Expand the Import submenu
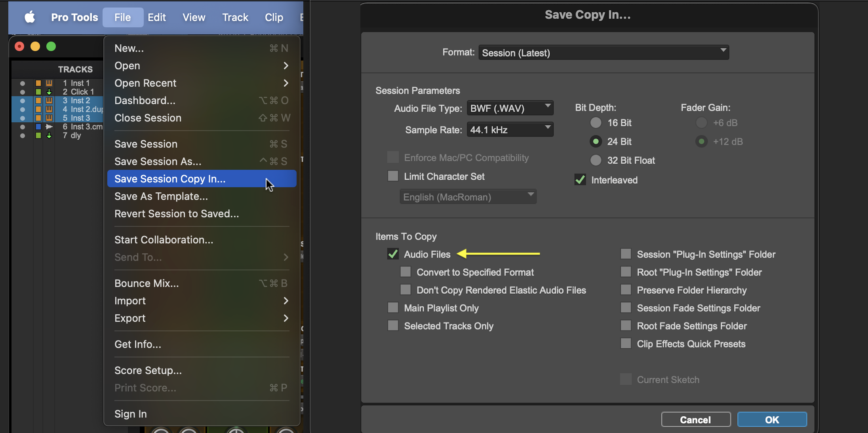The height and width of the screenshot is (433, 868). (202, 301)
